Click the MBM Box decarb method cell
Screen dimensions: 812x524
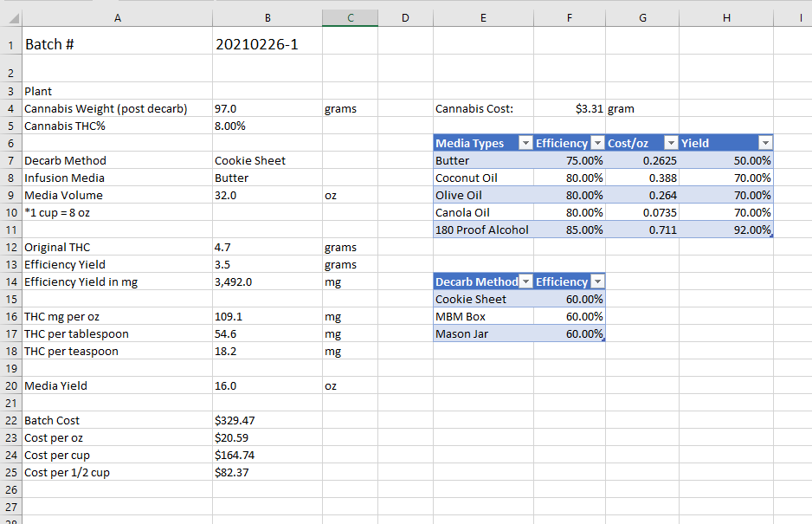click(x=483, y=317)
